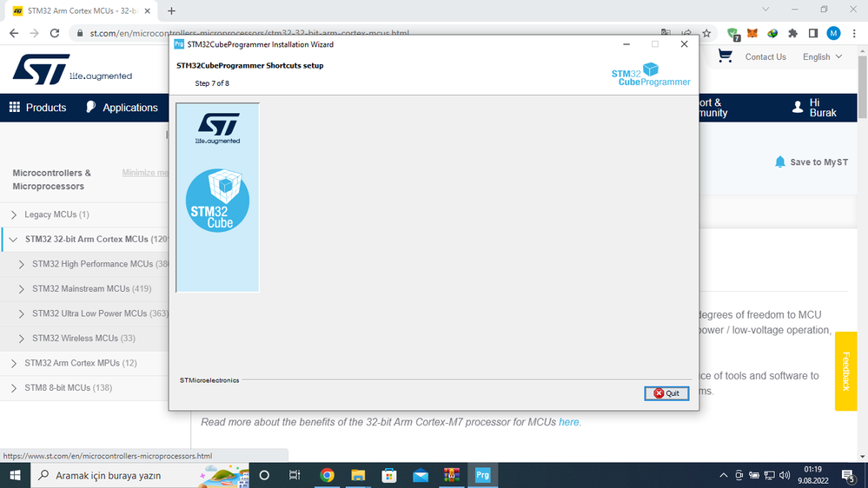
Task: Click the STM32CubeProgrammer logo in wizard header
Action: 651,75
